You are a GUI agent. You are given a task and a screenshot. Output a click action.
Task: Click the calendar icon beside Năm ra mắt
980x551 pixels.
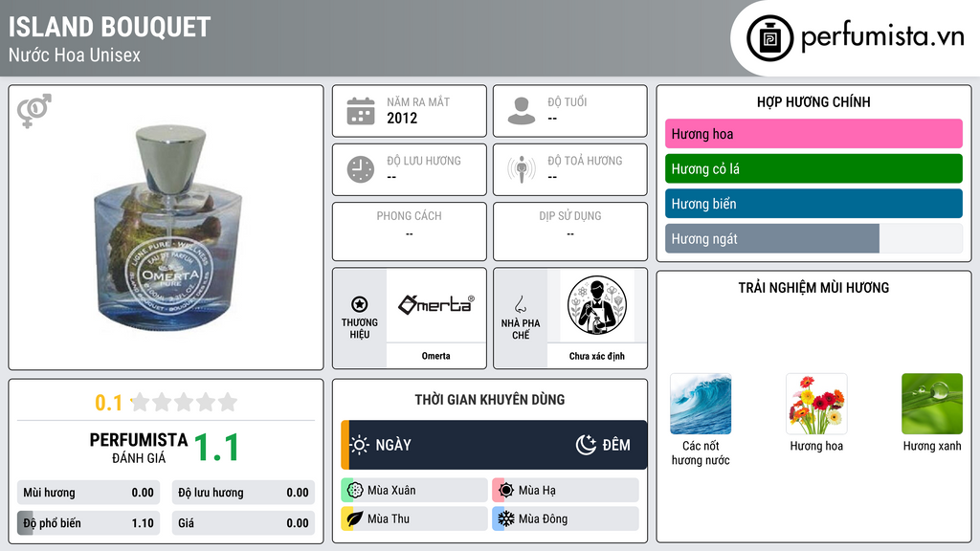(x=361, y=111)
